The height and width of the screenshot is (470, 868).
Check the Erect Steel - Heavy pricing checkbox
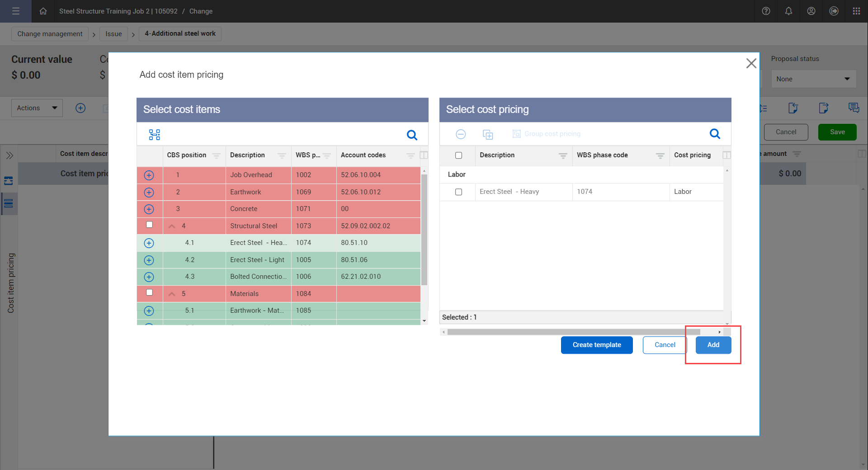[x=458, y=192]
